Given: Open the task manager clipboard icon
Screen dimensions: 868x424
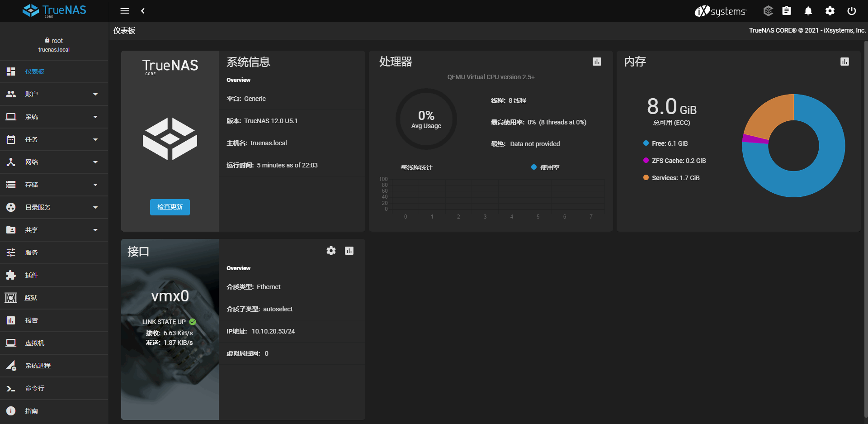Looking at the screenshot, I should 787,11.
